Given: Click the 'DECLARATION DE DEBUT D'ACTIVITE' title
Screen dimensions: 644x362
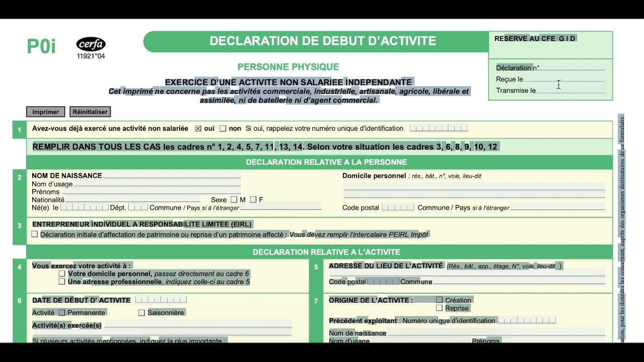Looking at the screenshot, I should pos(323,41).
